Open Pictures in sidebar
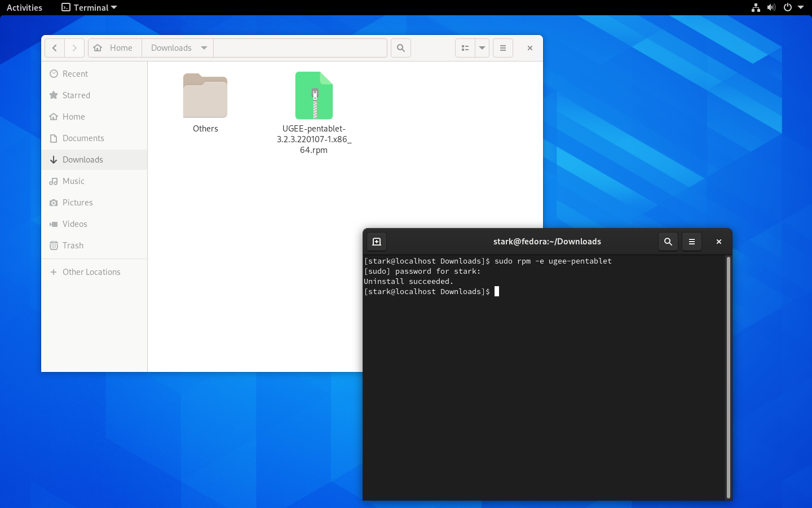The width and height of the screenshot is (812, 508). click(x=94, y=203)
